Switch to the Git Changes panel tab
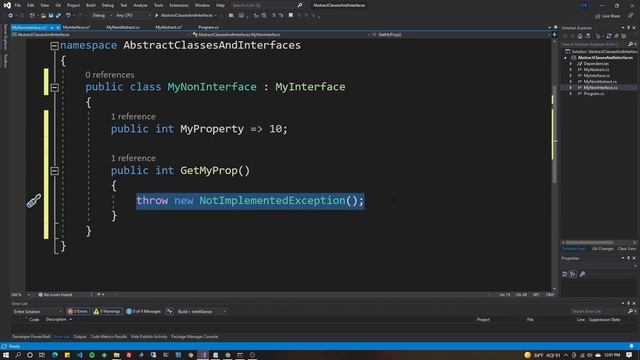The width and height of the screenshot is (640, 360). point(602,249)
